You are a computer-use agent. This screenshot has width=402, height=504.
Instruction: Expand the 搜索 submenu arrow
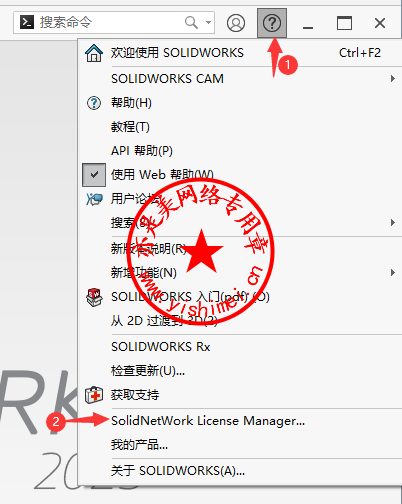point(393,222)
